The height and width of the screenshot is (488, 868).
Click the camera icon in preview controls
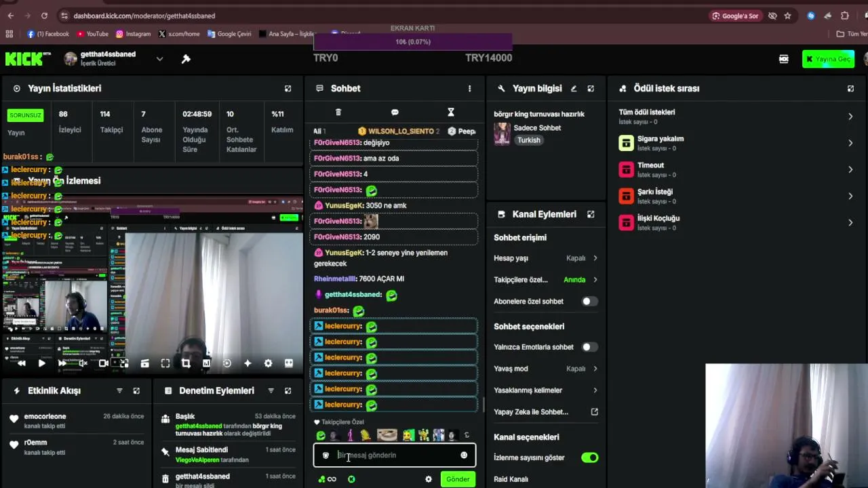tap(104, 363)
